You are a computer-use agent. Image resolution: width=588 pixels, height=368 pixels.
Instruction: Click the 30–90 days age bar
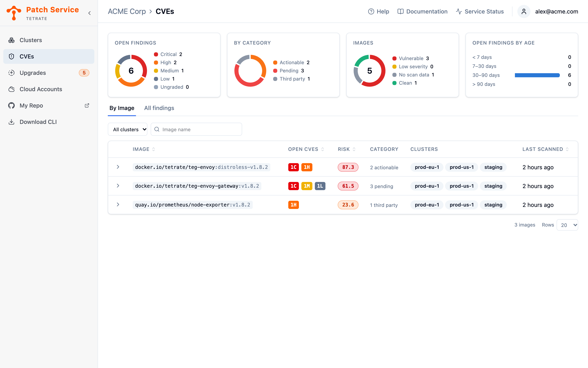point(537,75)
